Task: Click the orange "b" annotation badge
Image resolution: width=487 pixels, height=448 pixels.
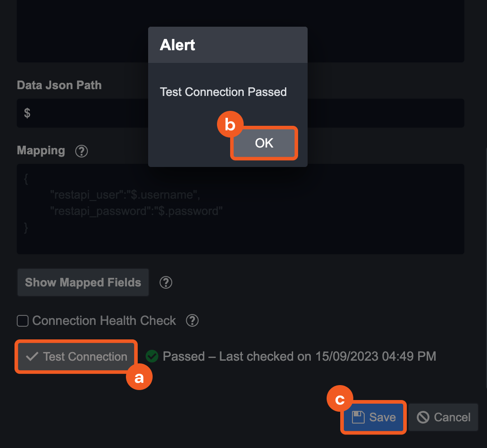Action: point(231,125)
